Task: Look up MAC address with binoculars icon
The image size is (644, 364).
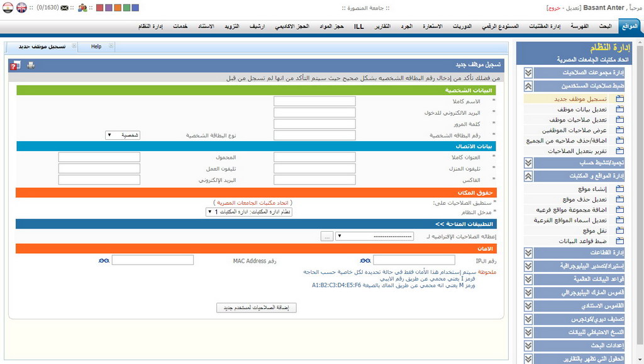Action: pos(104,260)
